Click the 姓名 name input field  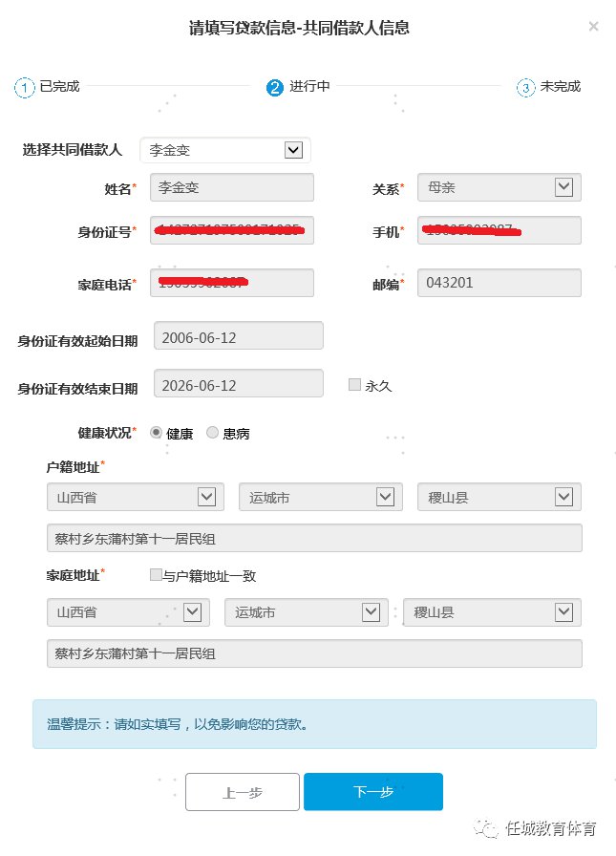[x=232, y=188]
